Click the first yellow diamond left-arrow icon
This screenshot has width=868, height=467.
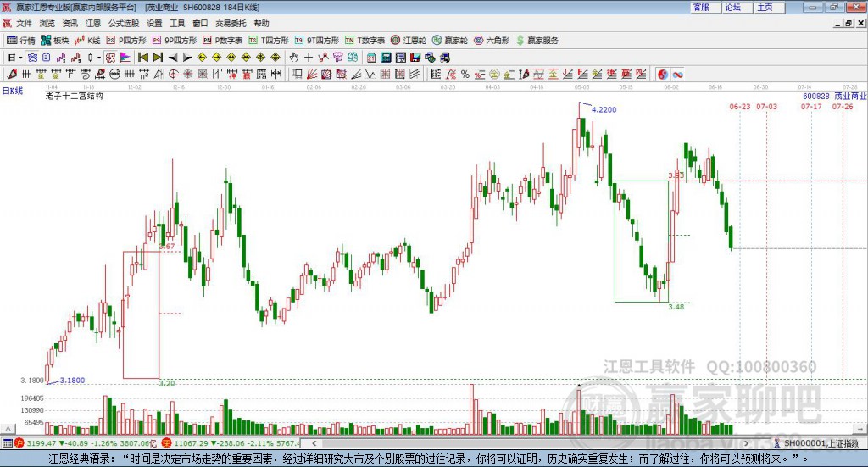click(202, 58)
